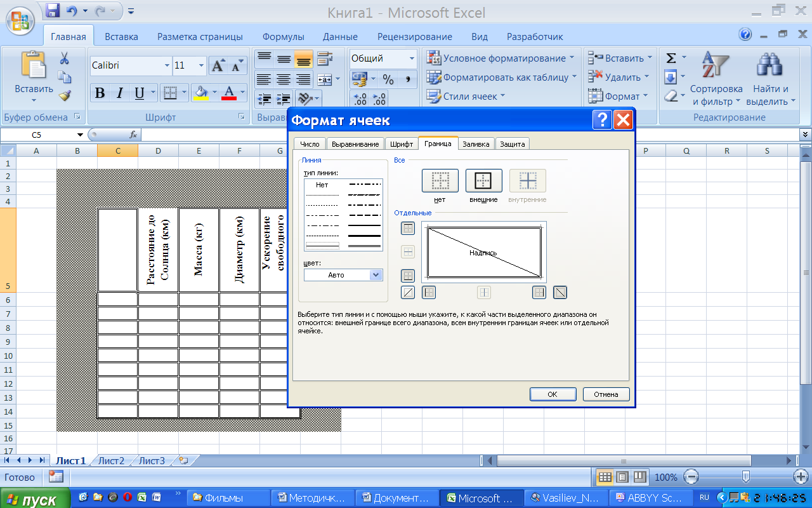This screenshot has height=508, width=812.
Task: Toggle the bottom border in the dialog
Action: pyautogui.click(x=408, y=276)
